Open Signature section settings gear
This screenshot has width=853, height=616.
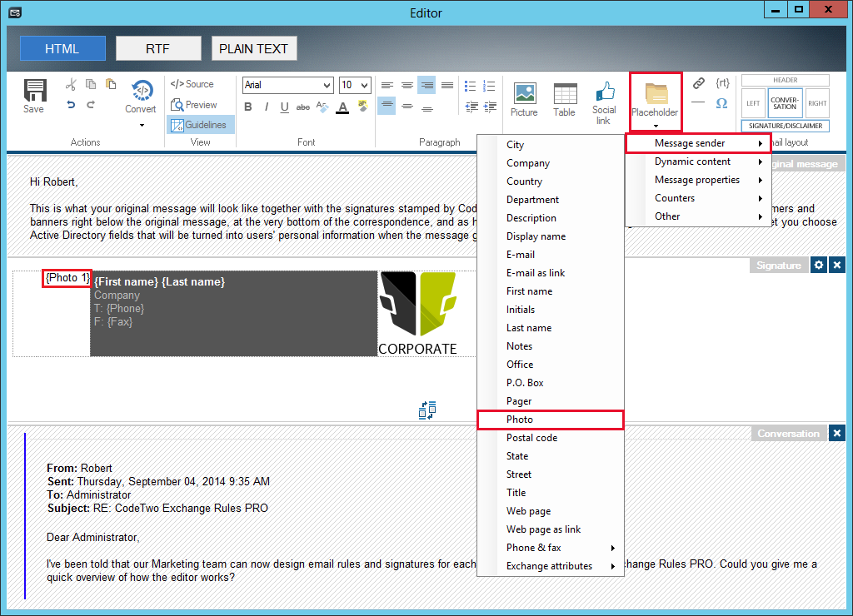click(819, 265)
